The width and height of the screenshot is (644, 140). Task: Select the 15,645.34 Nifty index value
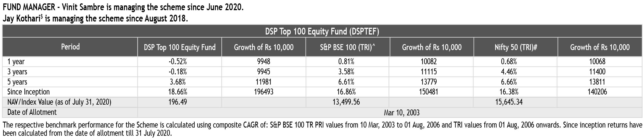click(x=509, y=102)
